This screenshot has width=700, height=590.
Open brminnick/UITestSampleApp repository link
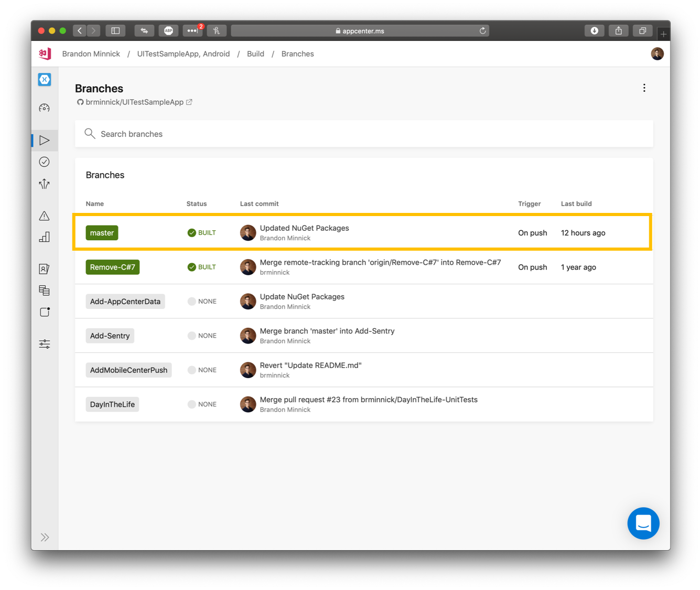(135, 102)
